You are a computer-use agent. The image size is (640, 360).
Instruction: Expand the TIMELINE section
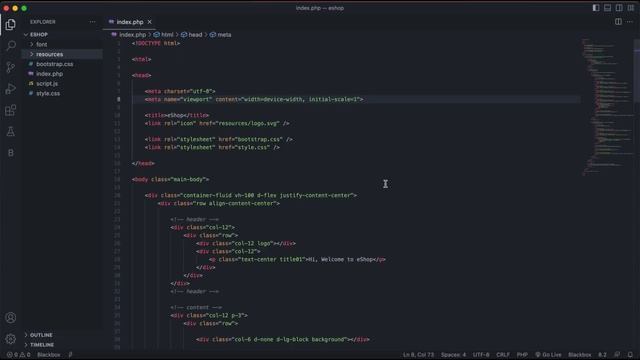tap(42, 345)
